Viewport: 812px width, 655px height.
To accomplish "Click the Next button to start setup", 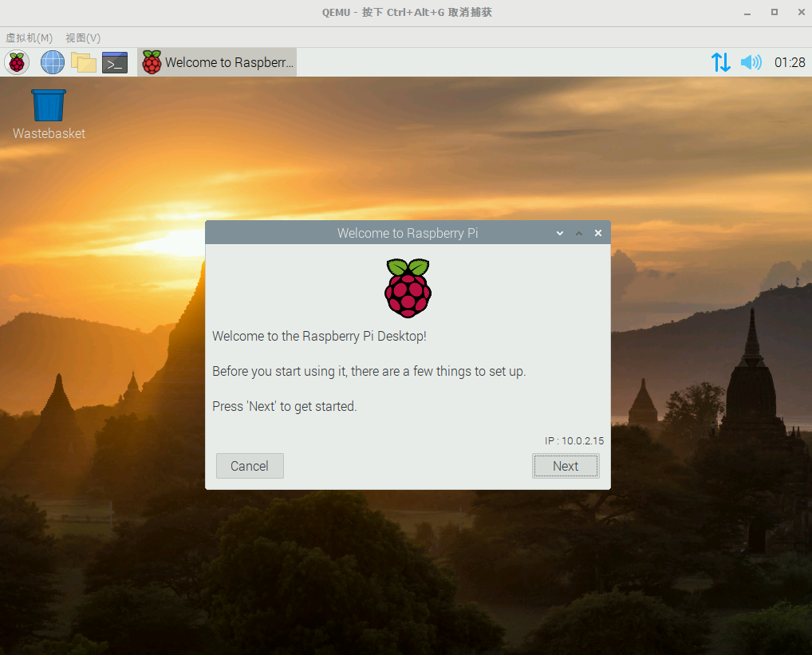I will coord(566,466).
